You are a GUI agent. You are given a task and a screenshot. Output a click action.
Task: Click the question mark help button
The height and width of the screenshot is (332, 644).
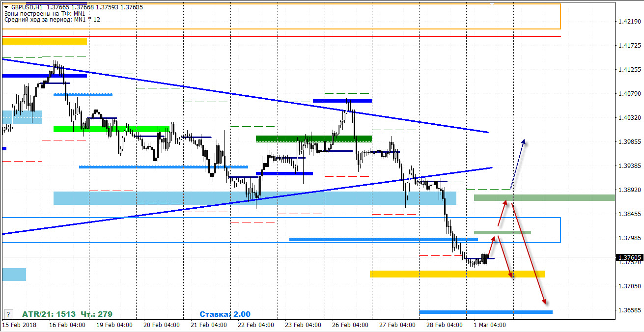tap(8, 314)
